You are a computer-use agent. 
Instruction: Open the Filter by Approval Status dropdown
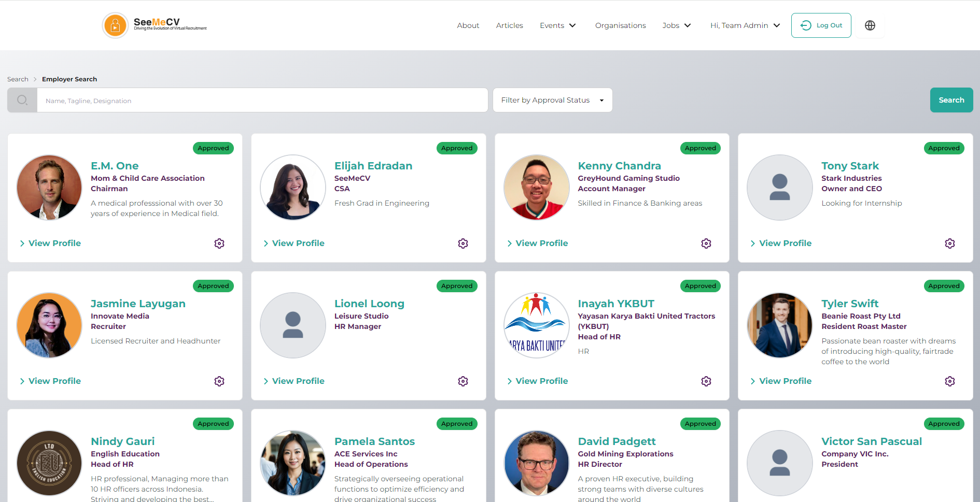[x=553, y=100]
